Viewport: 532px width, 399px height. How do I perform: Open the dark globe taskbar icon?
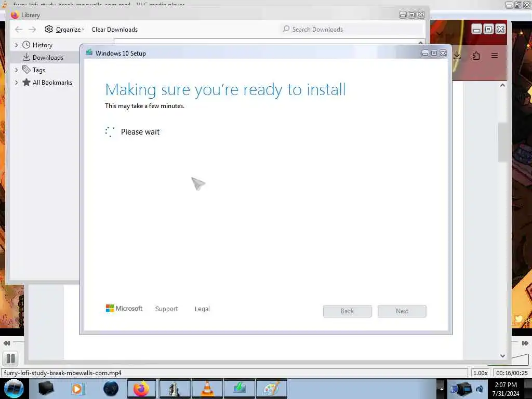point(111,389)
